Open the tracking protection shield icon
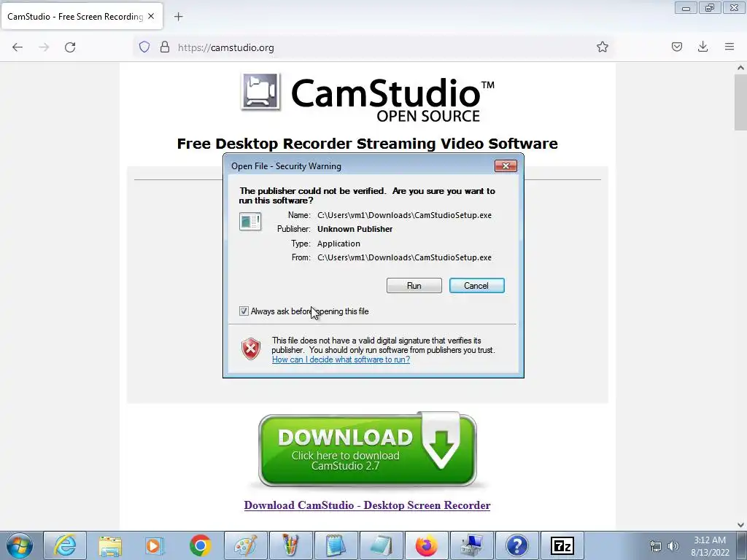 point(144,47)
